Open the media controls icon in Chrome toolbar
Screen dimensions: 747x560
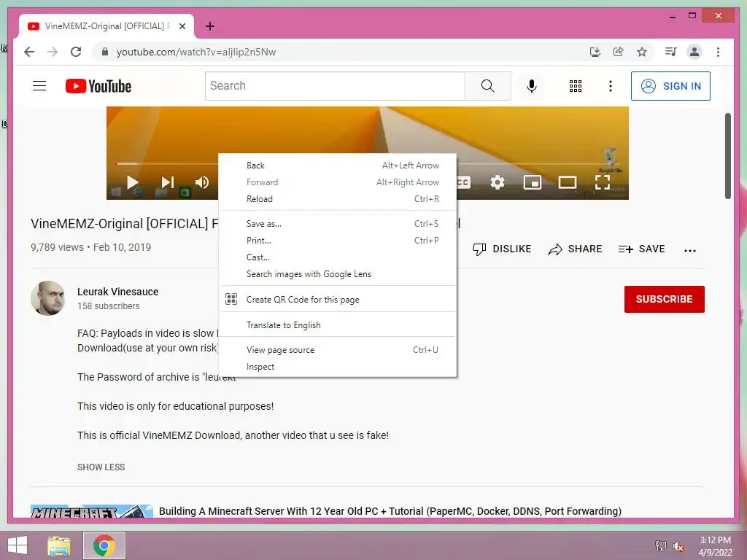click(x=671, y=52)
